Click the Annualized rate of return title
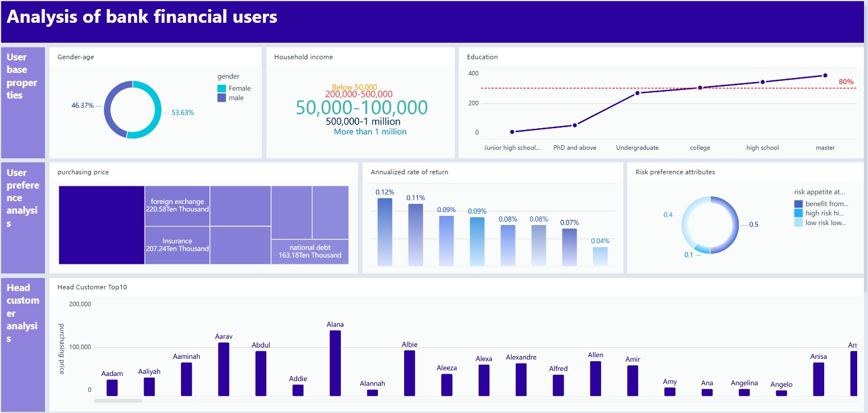868x413 pixels. (x=409, y=172)
